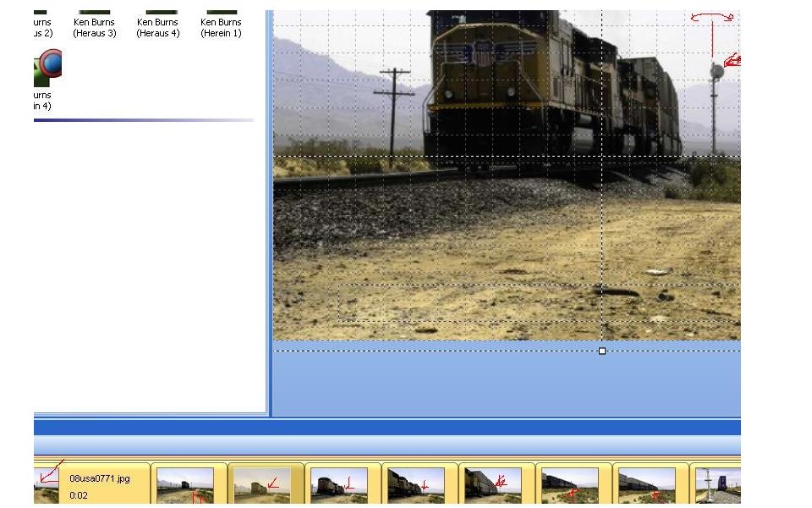This screenshot has height=508, width=812.
Task: Click the small dashed rectangle on the ground
Action: (465, 303)
